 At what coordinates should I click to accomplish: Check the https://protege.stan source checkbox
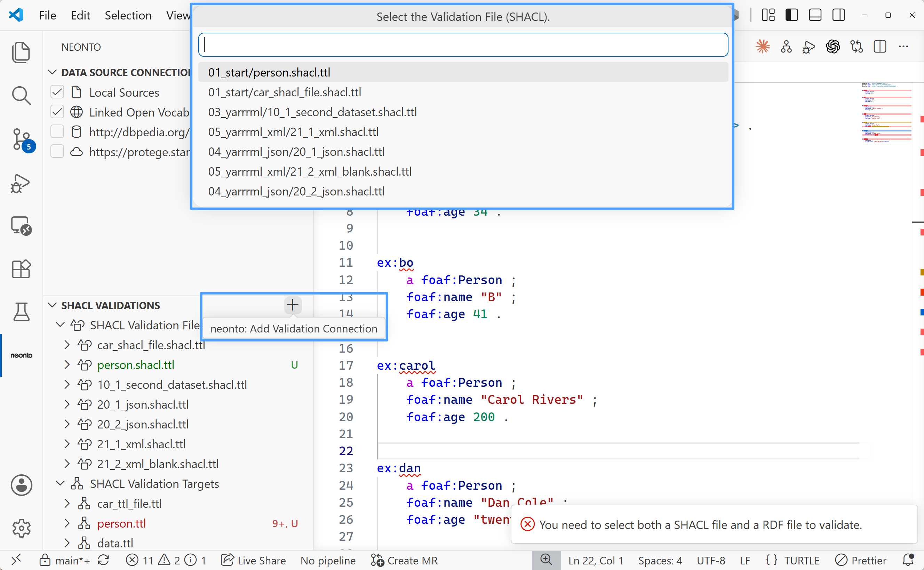[57, 152]
